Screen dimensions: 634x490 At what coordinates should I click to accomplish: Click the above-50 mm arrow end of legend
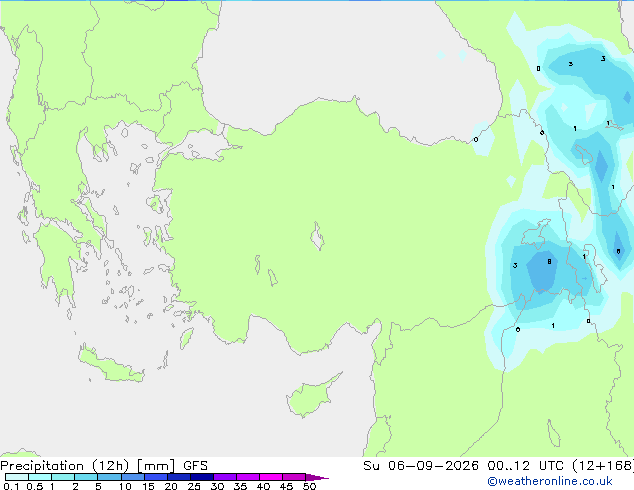[x=317, y=477]
